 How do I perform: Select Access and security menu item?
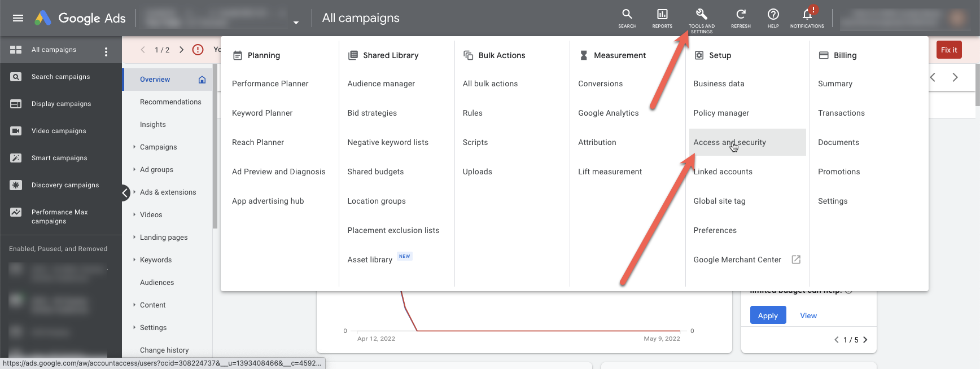pyautogui.click(x=746, y=142)
